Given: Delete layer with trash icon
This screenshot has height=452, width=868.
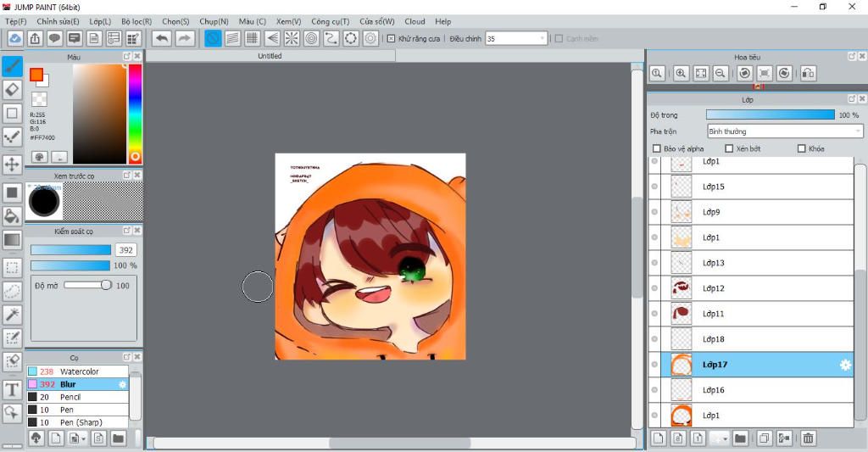Looking at the screenshot, I should (808, 438).
